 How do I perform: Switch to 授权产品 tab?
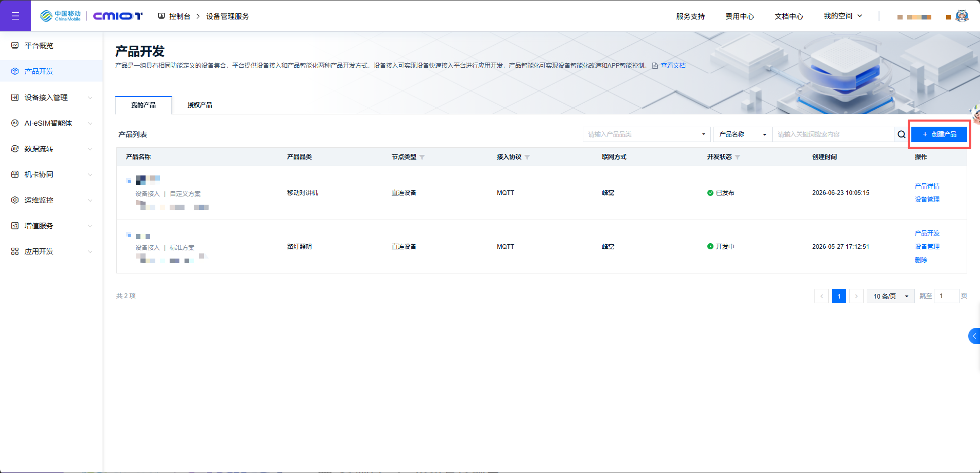[200, 105]
